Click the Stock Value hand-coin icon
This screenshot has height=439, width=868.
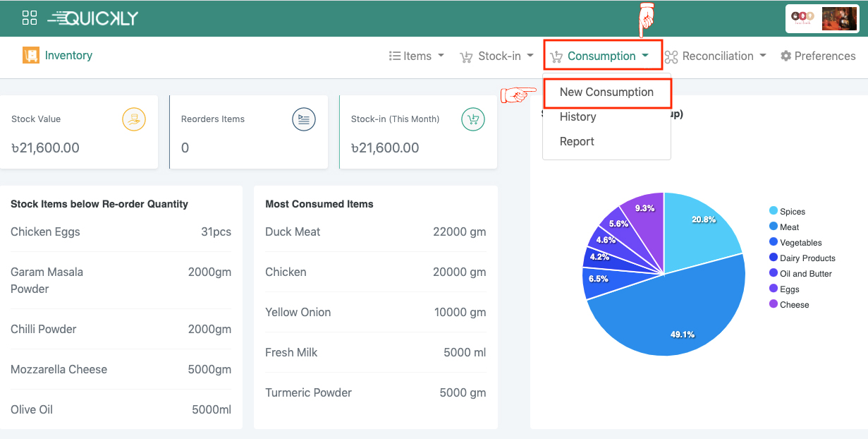[x=134, y=119]
